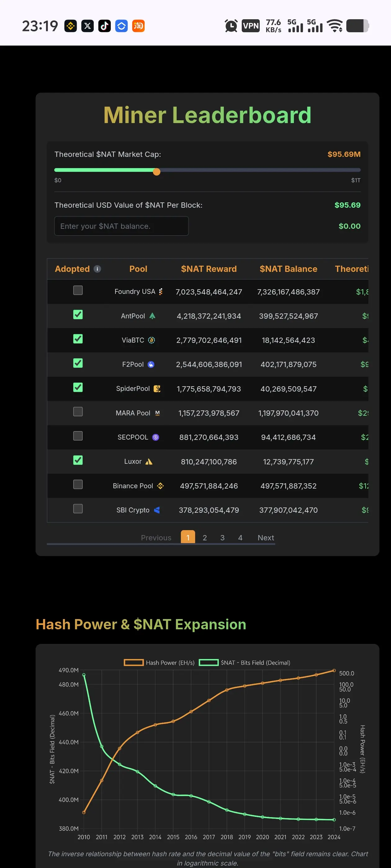Click the ViaBTC bitcoin logo icon
391x868 pixels.
[151, 340]
